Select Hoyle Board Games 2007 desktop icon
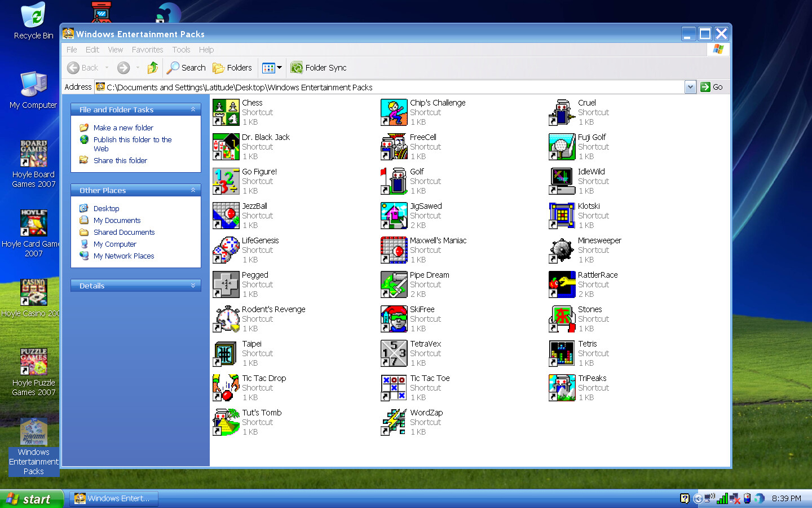Screen dimensions: 812x508 pyautogui.click(x=33, y=164)
